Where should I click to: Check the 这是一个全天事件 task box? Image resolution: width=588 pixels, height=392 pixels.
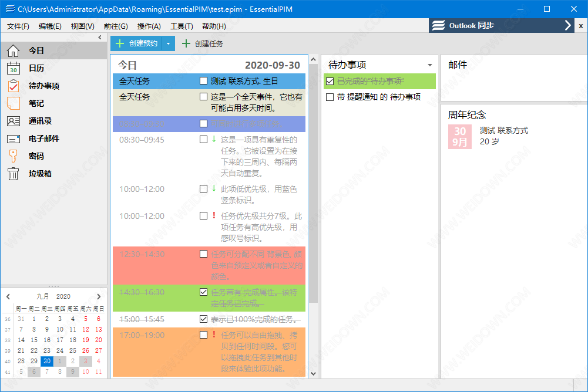203,97
